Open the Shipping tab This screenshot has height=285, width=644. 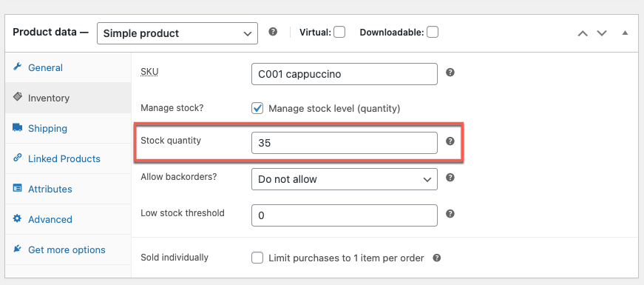pyautogui.click(x=47, y=128)
